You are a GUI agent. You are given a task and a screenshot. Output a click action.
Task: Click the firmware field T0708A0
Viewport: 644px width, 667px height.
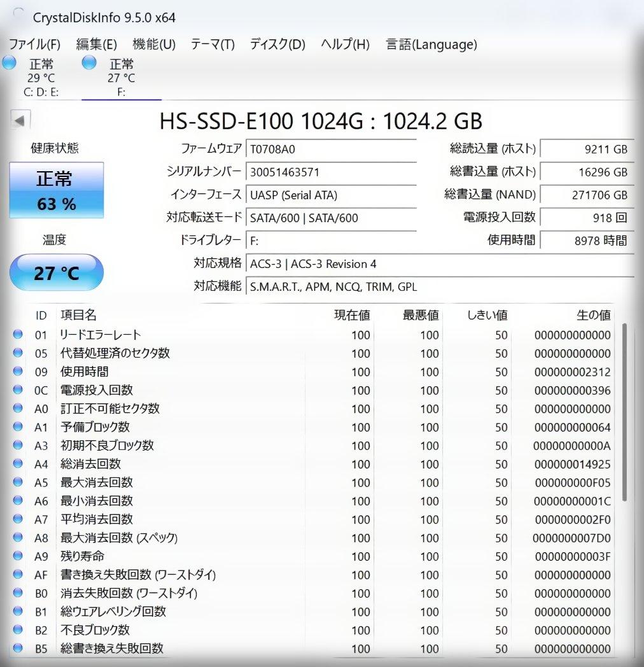click(331, 149)
